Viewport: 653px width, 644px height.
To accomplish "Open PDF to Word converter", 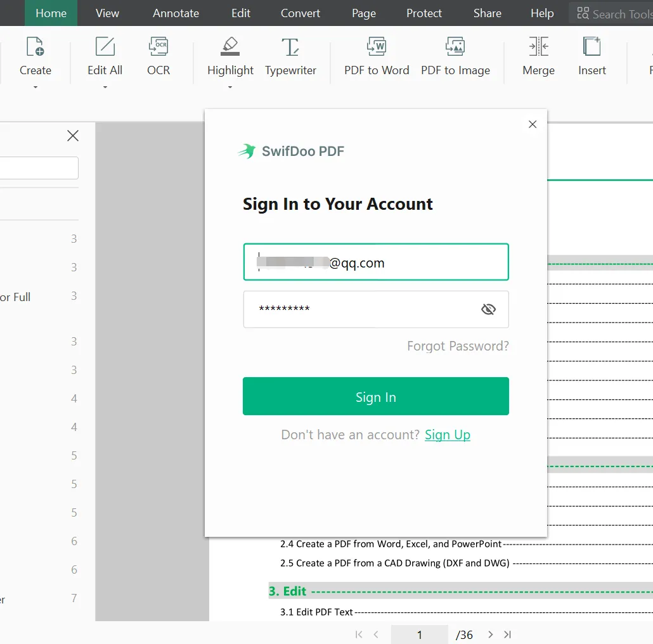I will coord(377,57).
